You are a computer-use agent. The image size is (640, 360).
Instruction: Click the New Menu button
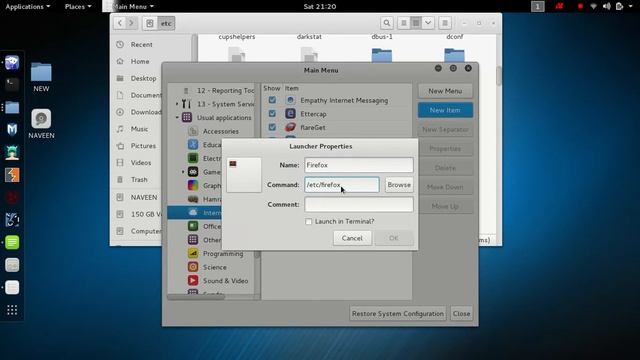coord(445,91)
